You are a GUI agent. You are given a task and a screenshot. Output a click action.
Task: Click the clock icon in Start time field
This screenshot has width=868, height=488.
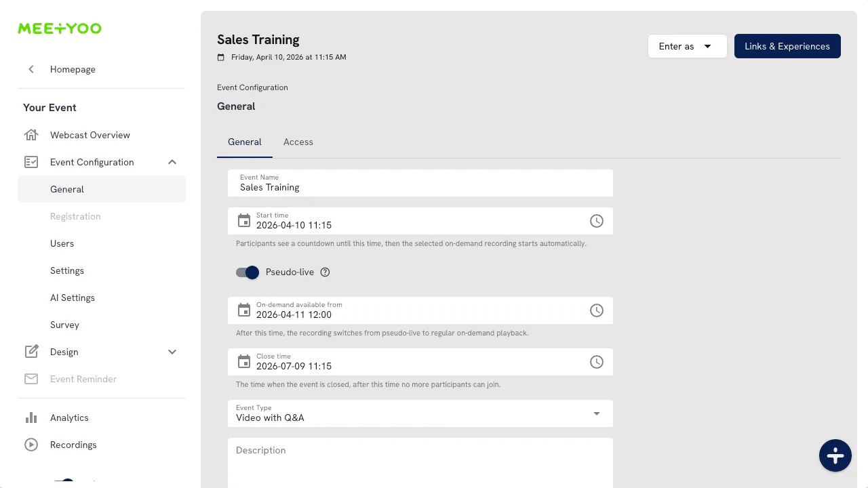click(x=596, y=221)
